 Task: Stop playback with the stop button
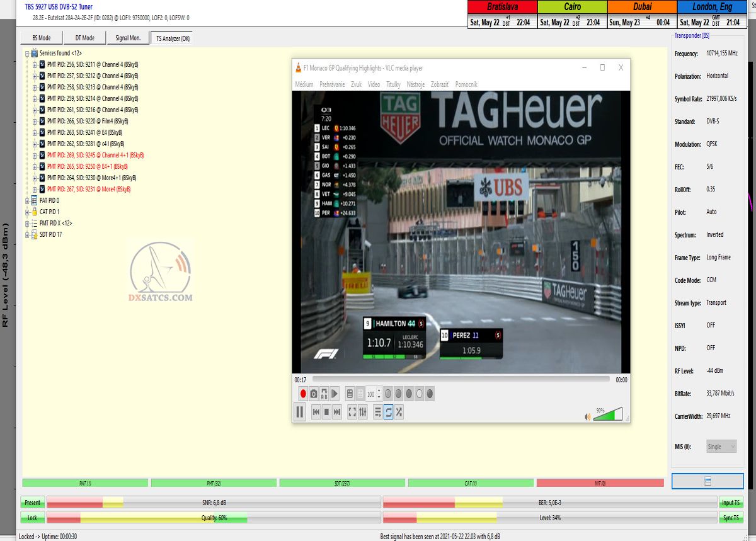pos(326,412)
